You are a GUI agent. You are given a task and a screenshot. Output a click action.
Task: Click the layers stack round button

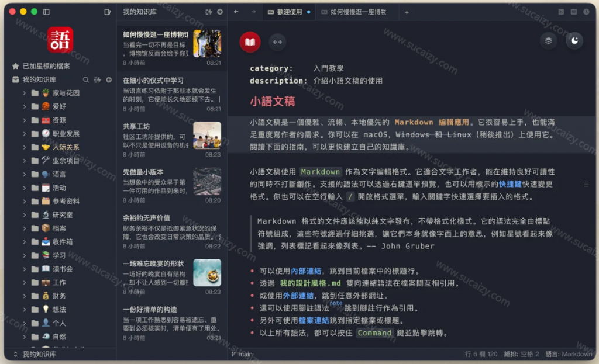[548, 41]
